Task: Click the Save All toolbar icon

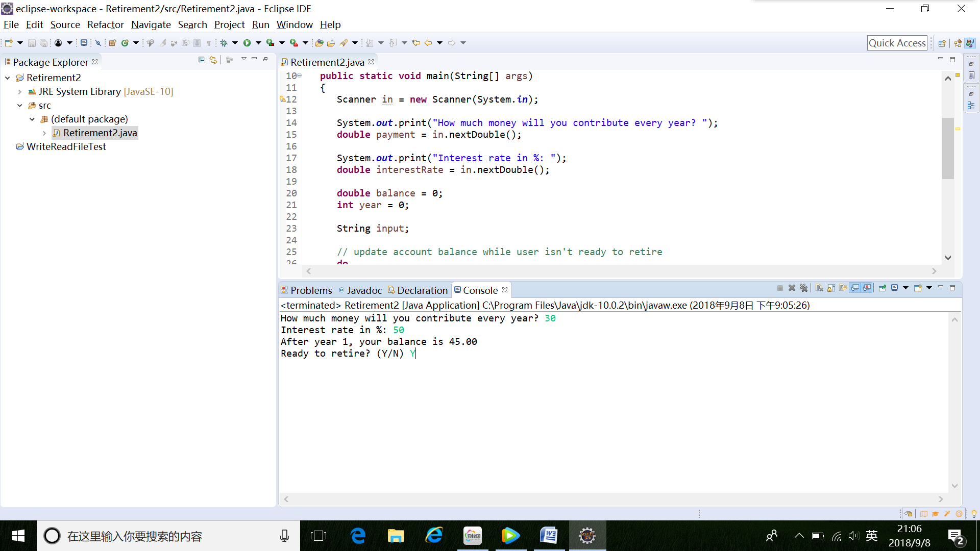Action: 44,43
